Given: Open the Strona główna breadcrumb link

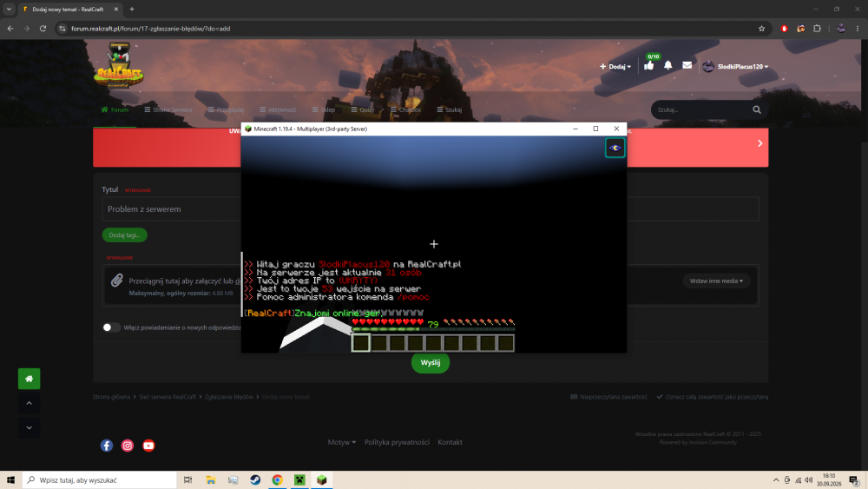Looking at the screenshot, I should pyautogui.click(x=111, y=397).
